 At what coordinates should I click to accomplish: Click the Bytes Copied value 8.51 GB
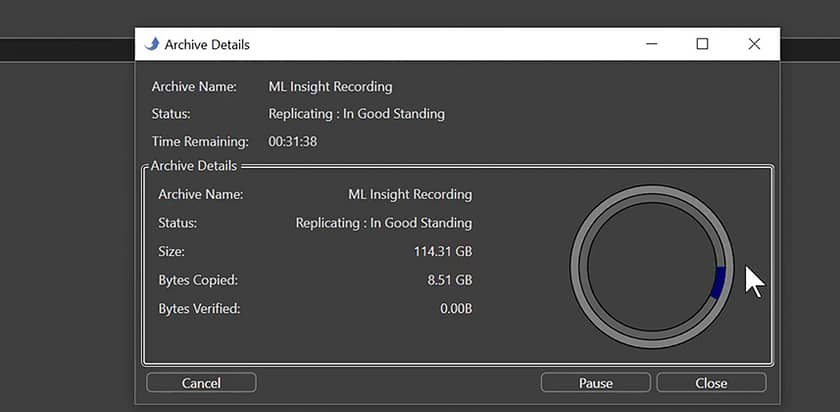450,280
